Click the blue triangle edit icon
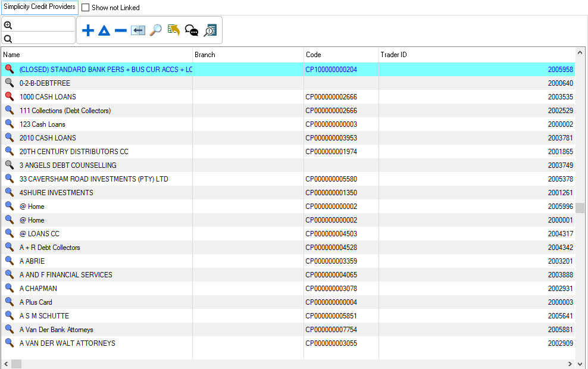This screenshot has height=369, width=588. (104, 30)
